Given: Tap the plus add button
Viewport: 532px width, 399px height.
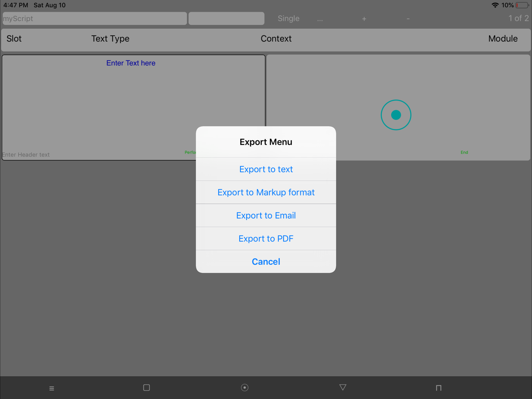Looking at the screenshot, I should [x=364, y=19].
